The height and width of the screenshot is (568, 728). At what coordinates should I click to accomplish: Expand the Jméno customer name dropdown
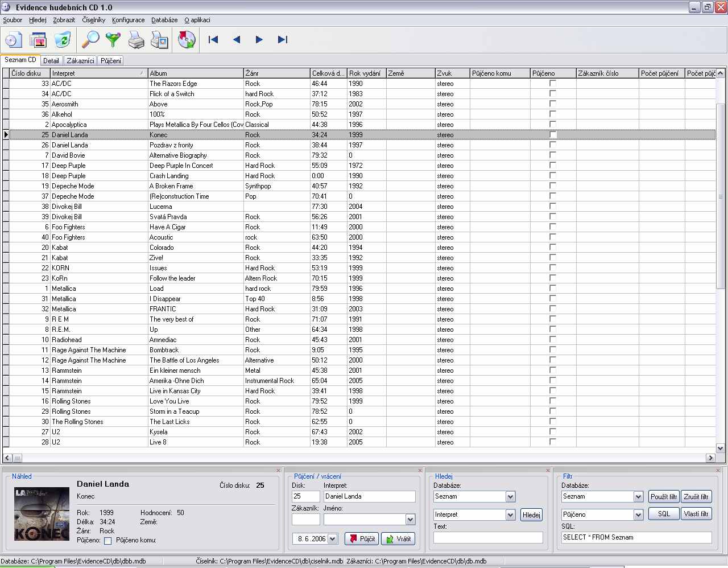coord(410,520)
